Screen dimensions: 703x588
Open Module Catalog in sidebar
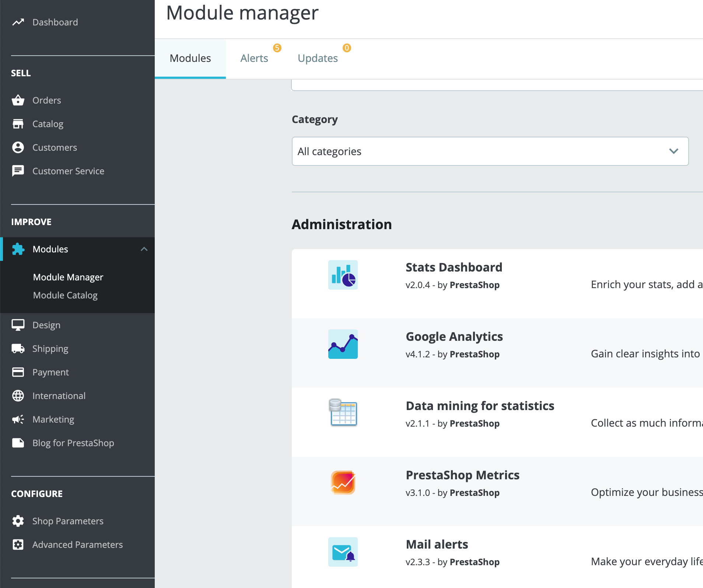tap(65, 295)
